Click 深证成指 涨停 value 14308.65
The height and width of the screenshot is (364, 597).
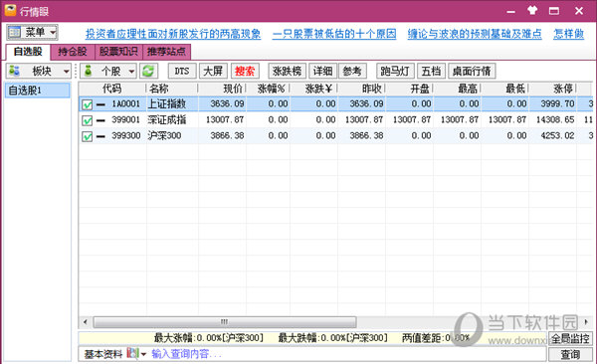(x=555, y=120)
